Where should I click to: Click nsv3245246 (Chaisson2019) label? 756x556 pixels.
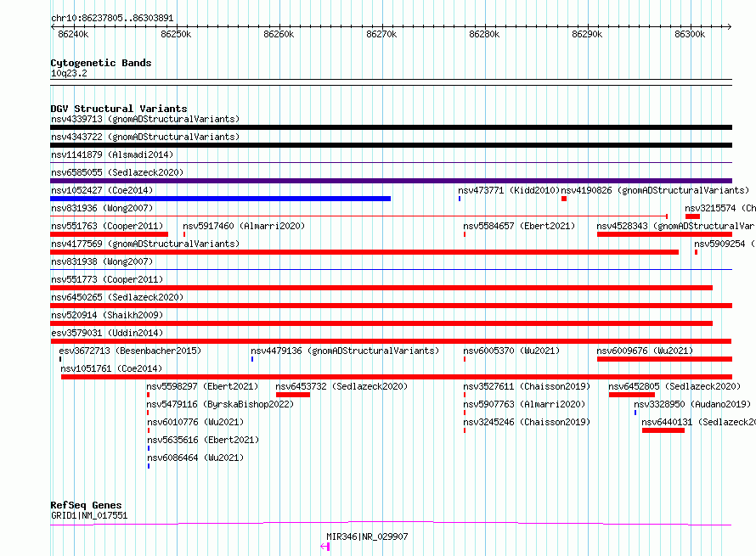click(527, 422)
